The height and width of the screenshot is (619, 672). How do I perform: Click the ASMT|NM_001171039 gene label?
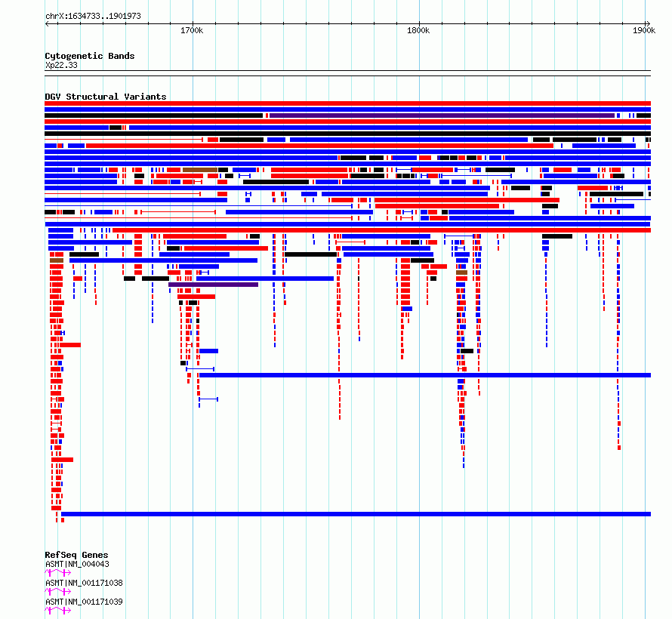click(84, 602)
